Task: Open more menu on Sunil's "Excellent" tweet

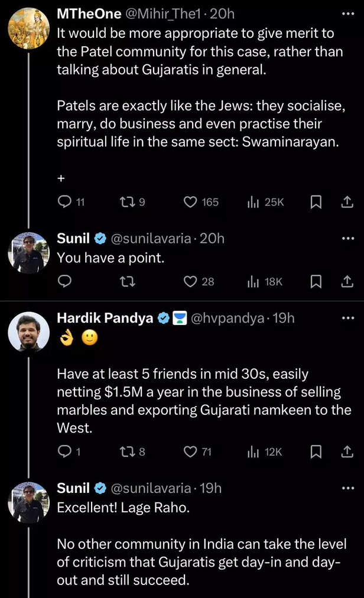Action: (x=347, y=488)
